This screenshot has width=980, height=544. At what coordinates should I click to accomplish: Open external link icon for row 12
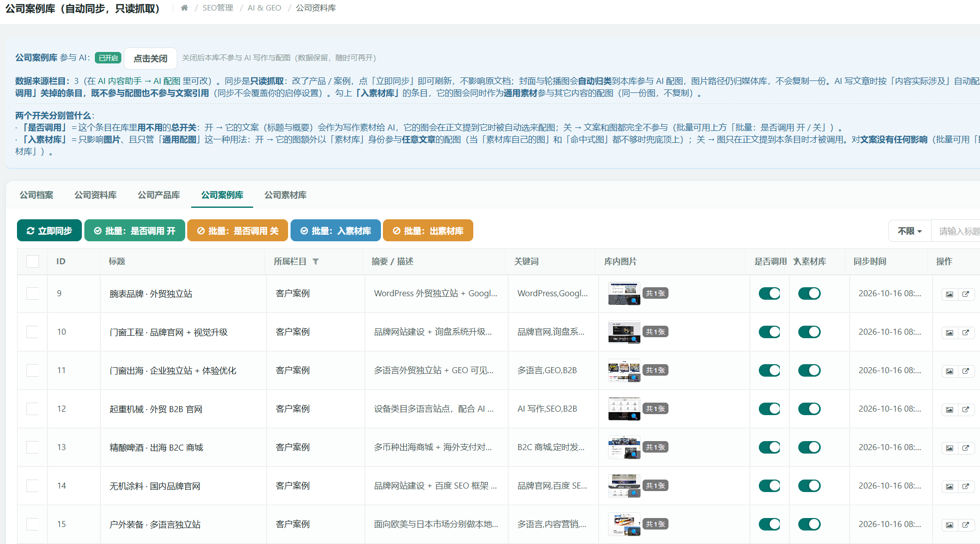click(966, 410)
